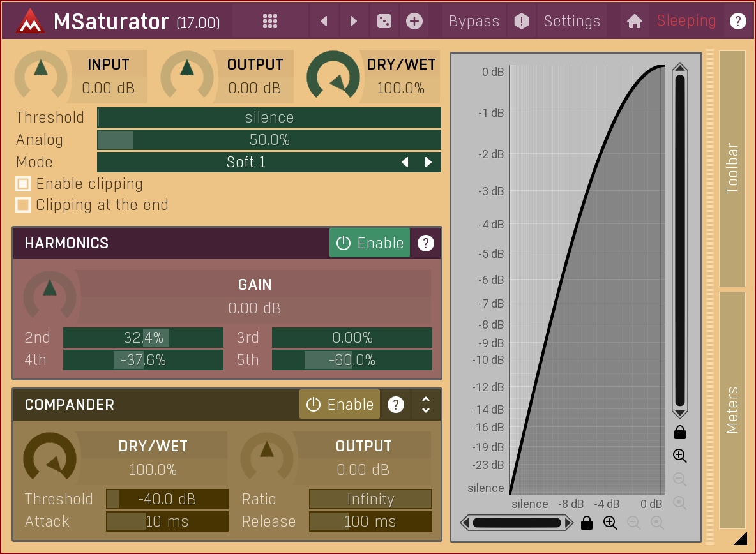
Task: Select next Mode with right arrow
Action: click(x=428, y=162)
